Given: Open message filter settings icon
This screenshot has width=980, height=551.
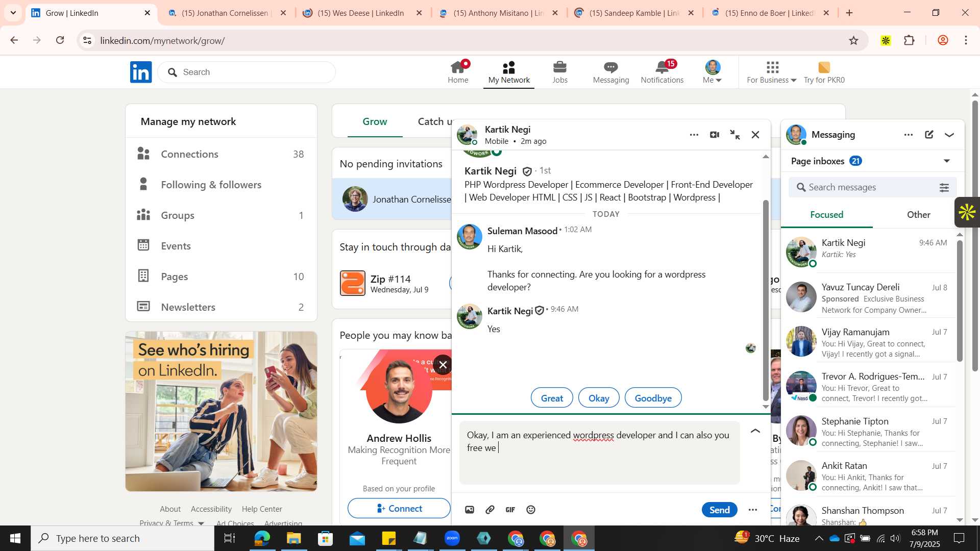Looking at the screenshot, I should (944, 188).
